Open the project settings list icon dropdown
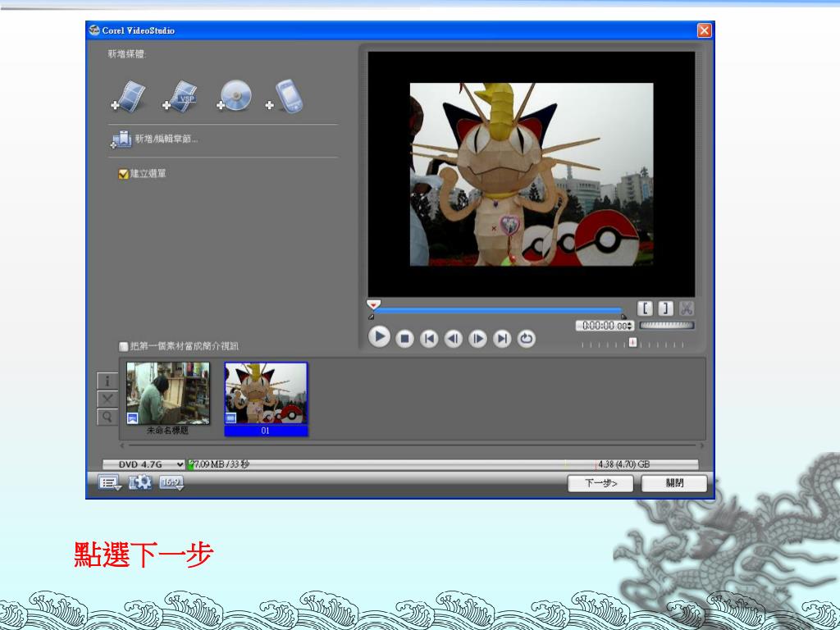Image resolution: width=840 pixels, height=630 pixels. tap(110, 483)
